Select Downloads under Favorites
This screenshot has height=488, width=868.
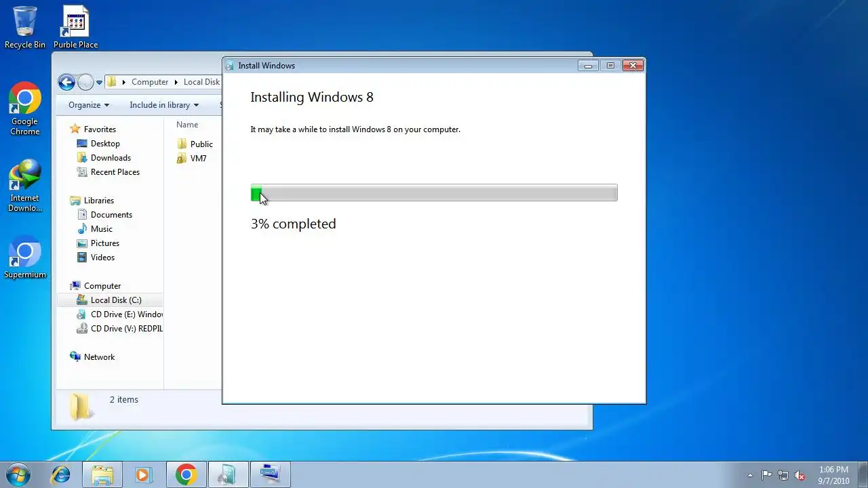point(111,158)
